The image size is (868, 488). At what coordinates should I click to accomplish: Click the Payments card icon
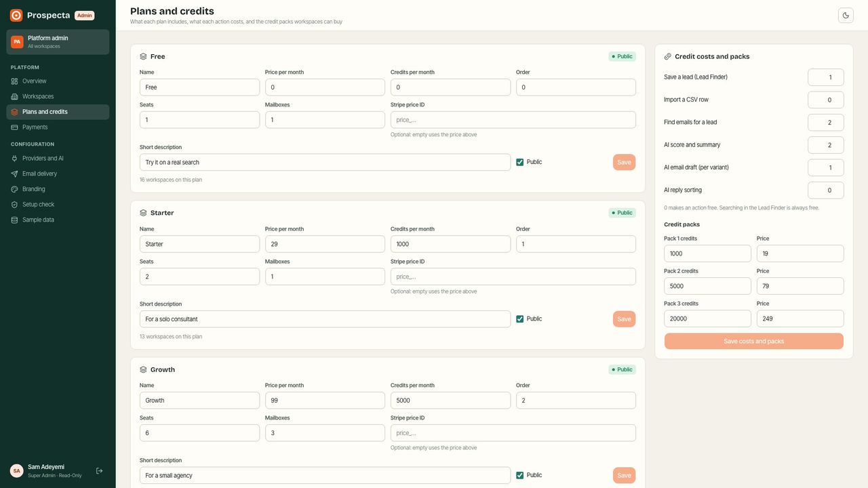point(14,127)
